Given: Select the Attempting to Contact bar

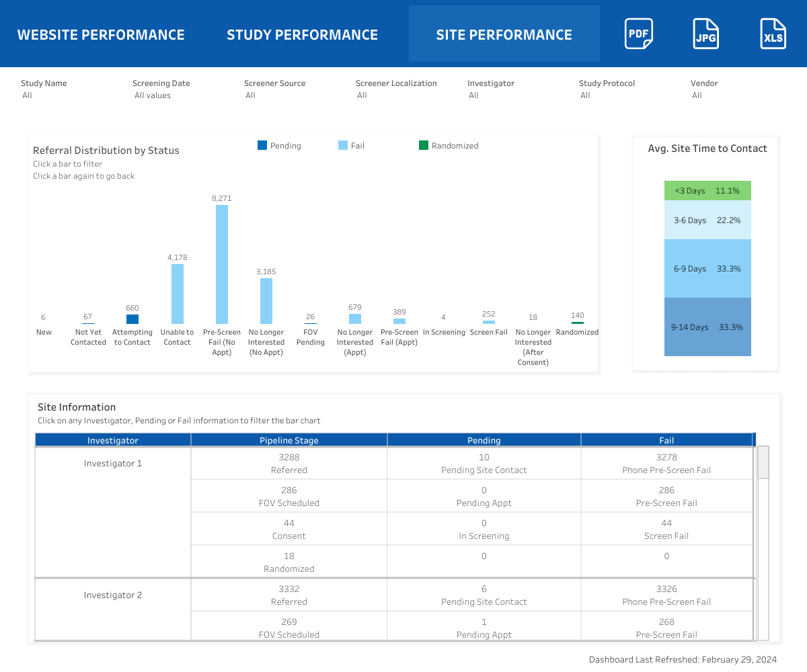Looking at the screenshot, I should pos(132,319).
